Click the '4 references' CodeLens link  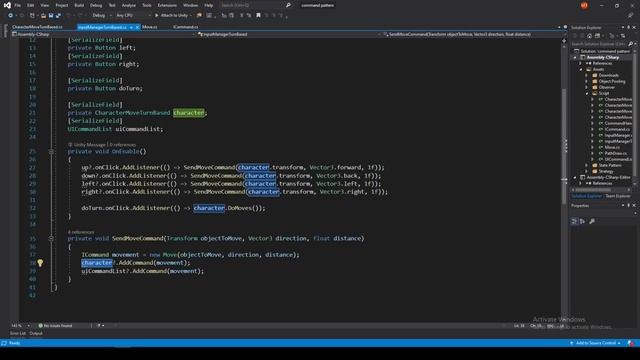pos(81,232)
